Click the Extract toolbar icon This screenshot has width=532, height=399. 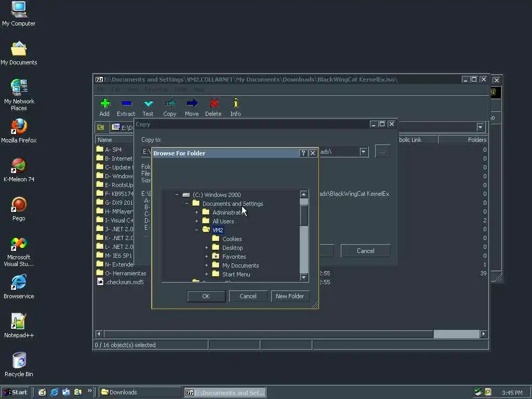[x=126, y=107]
